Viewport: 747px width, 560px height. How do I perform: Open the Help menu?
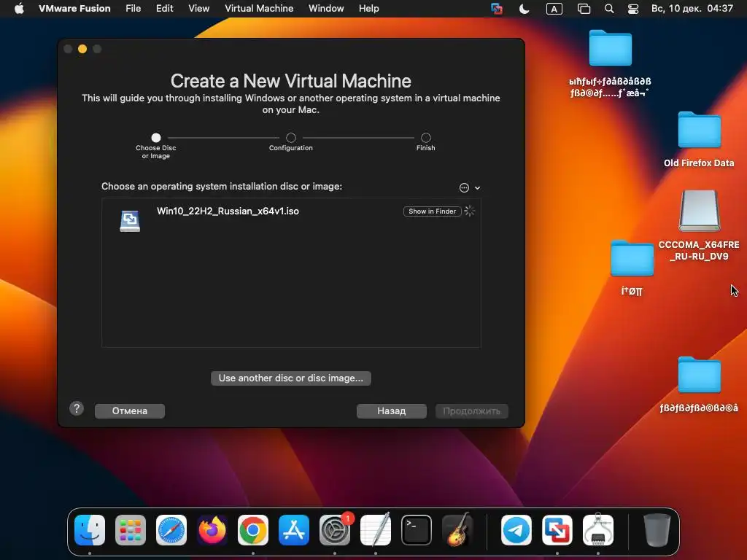tap(368, 9)
